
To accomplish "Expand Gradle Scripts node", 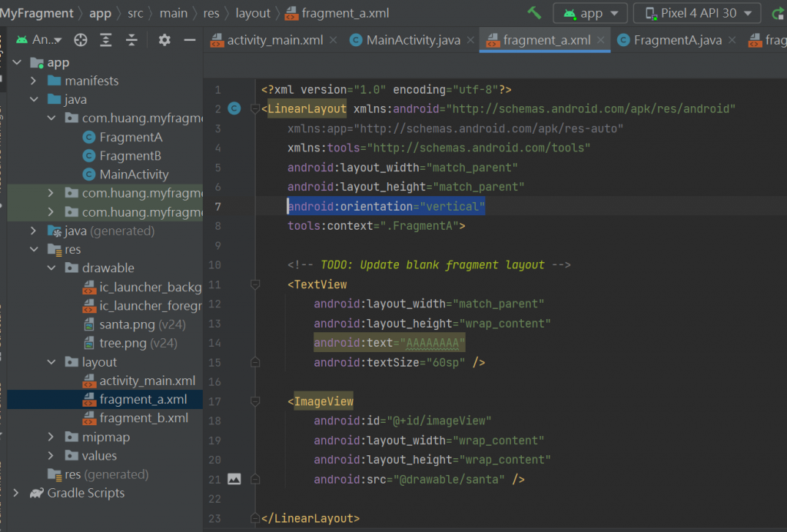I will pyautogui.click(x=16, y=493).
